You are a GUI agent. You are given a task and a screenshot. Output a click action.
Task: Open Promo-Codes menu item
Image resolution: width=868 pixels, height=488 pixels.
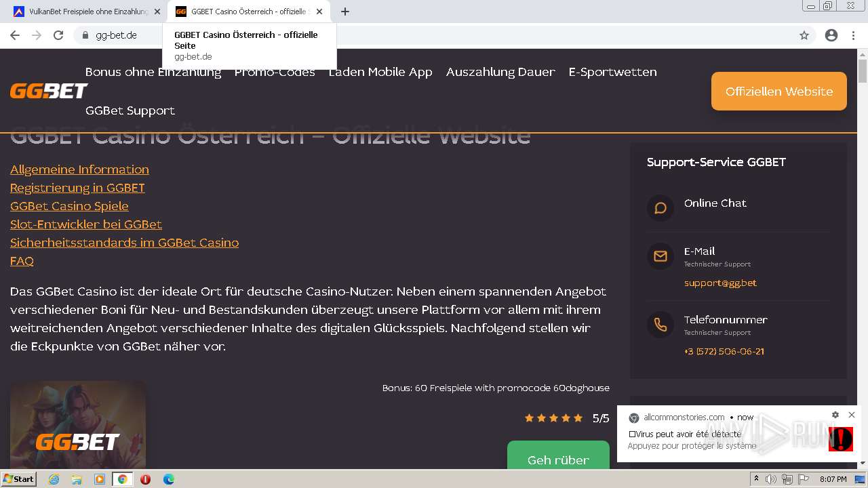[x=275, y=72]
